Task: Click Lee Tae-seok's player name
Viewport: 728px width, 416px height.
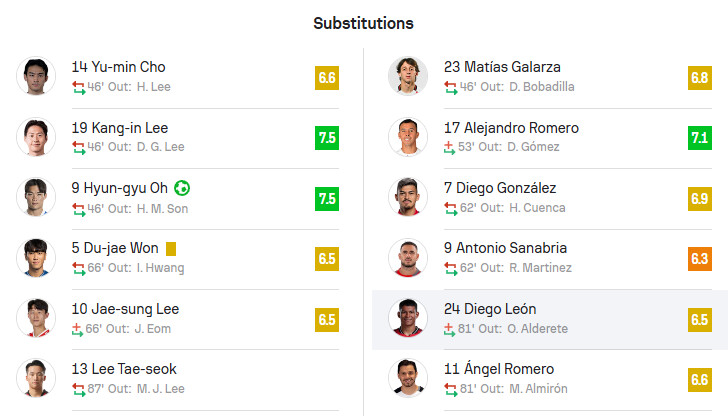Action: (125, 369)
